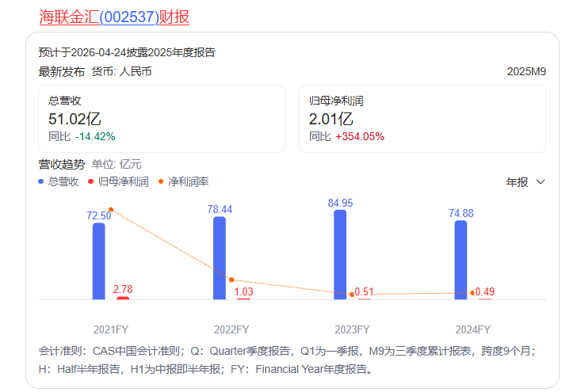This screenshot has height=392, width=581.
Task: Select the 2021FY blue revenue bar
Action: coord(98,261)
